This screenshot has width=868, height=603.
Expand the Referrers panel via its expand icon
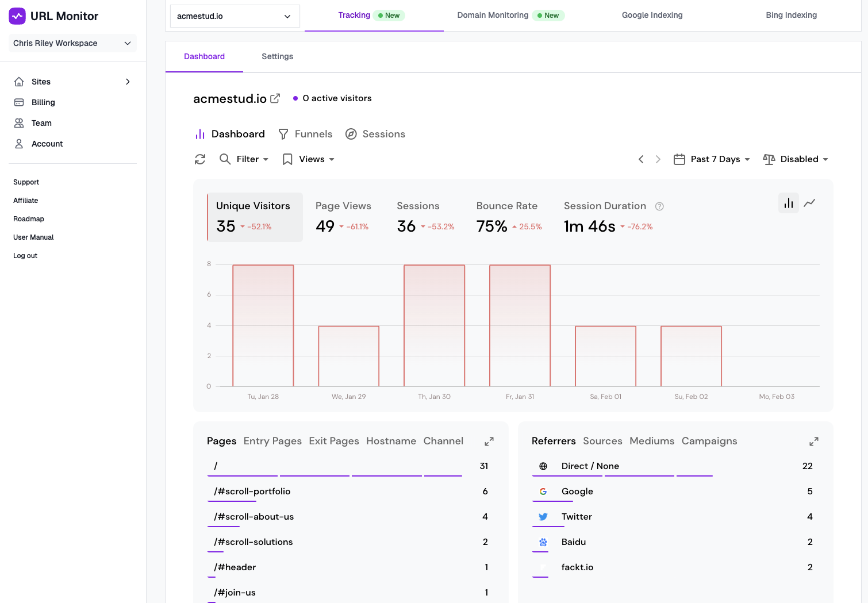pyautogui.click(x=813, y=441)
